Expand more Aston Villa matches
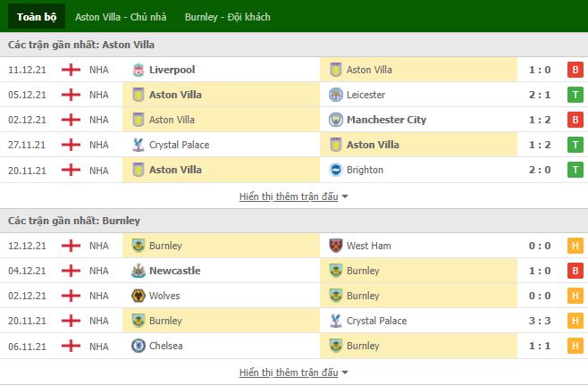The height and width of the screenshot is (385, 588). (x=293, y=197)
